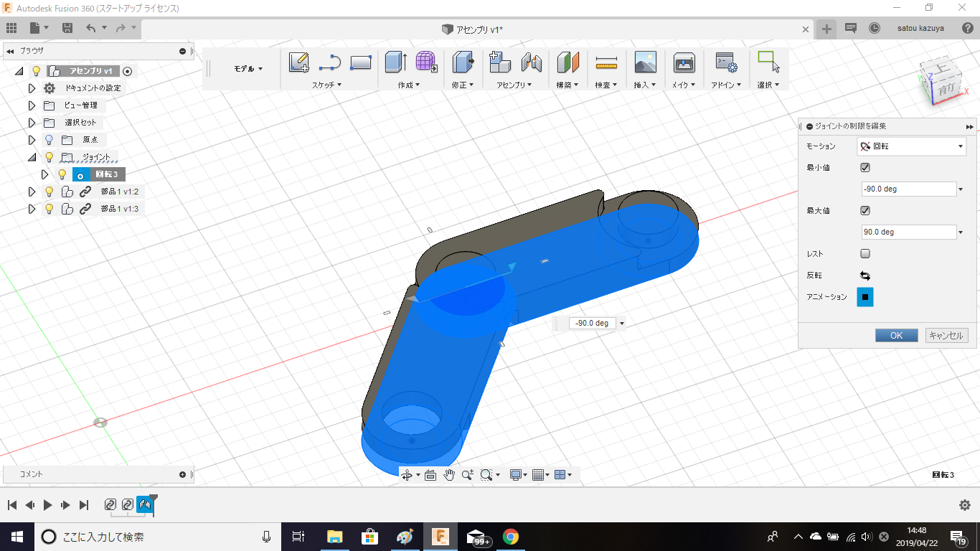Screen dimensions: 980x551
Task: Open the data panel grid icon
Action: 11,28
